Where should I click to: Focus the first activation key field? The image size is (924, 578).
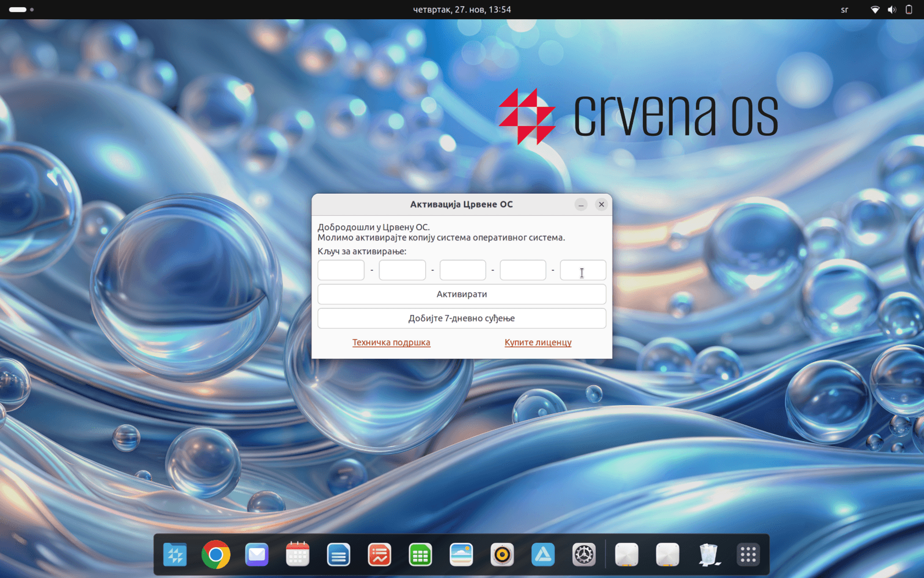(x=341, y=270)
